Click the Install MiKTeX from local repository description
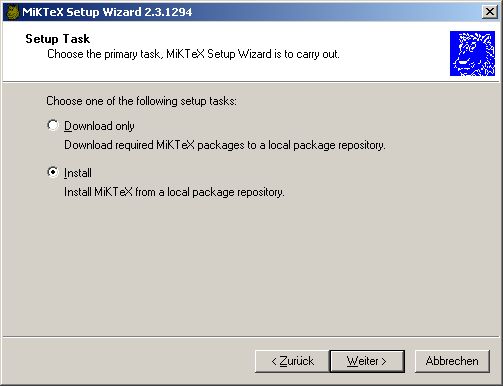Viewport: 503px width, 386px height. click(174, 192)
